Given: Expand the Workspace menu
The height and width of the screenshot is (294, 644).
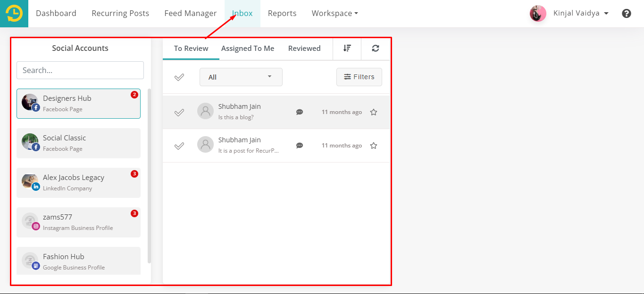Looking at the screenshot, I should tap(335, 13).
